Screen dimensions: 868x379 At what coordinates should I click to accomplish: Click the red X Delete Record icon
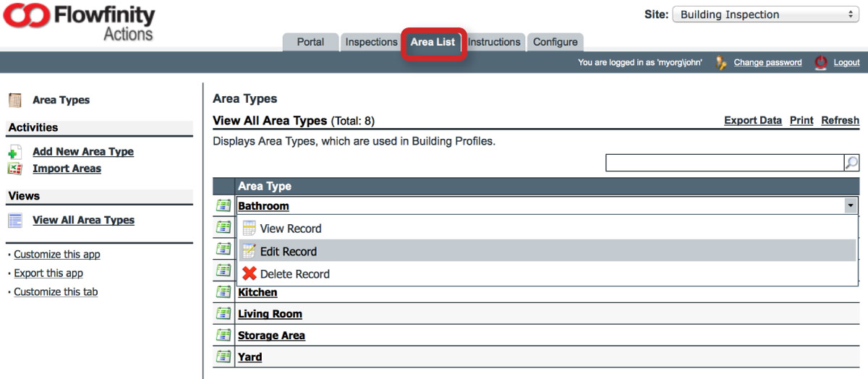(x=249, y=273)
